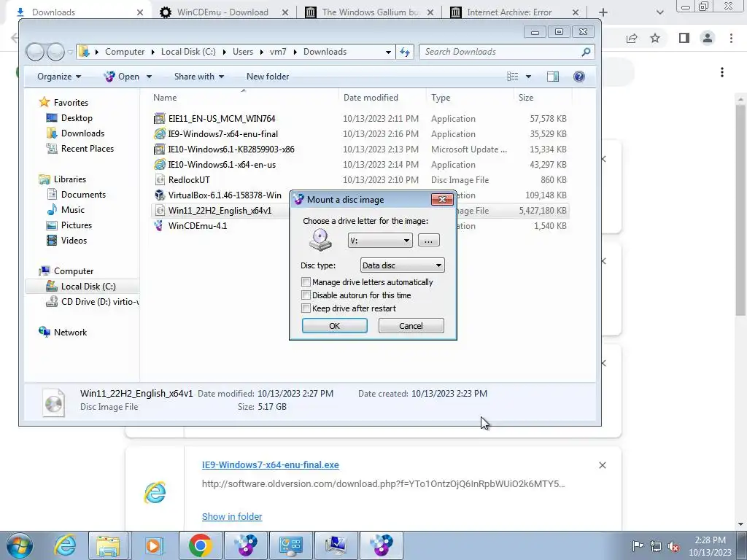Click the Chrome page vertical scrollbar

pyautogui.click(x=740, y=209)
